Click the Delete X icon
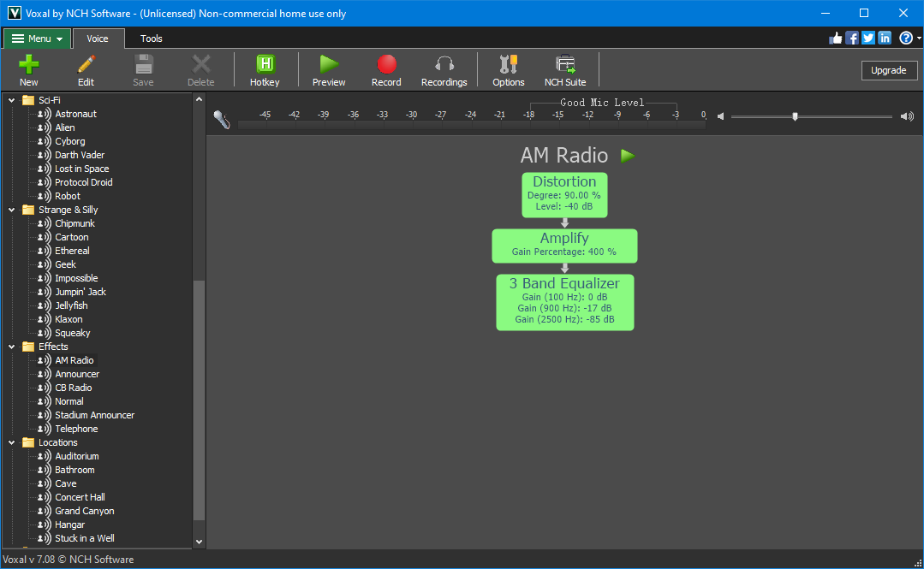The height and width of the screenshot is (569, 924). click(x=201, y=64)
